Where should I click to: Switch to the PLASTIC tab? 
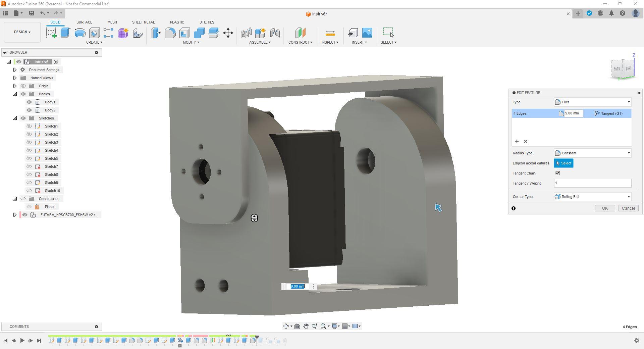(x=177, y=22)
